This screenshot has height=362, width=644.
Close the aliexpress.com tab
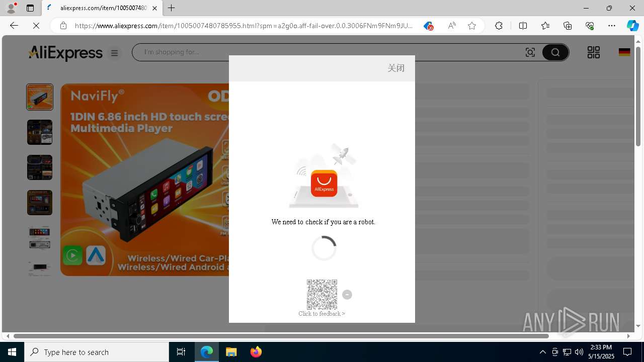(154, 8)
